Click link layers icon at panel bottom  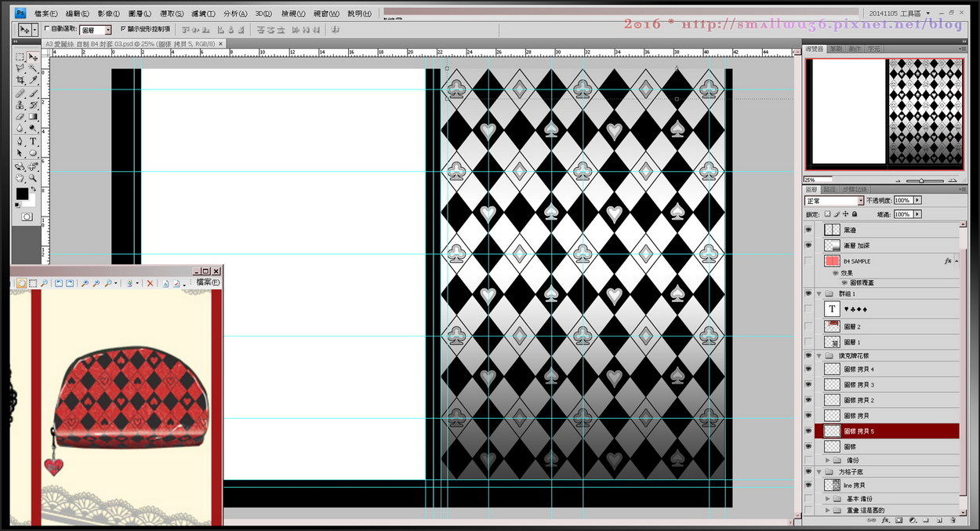871,520
